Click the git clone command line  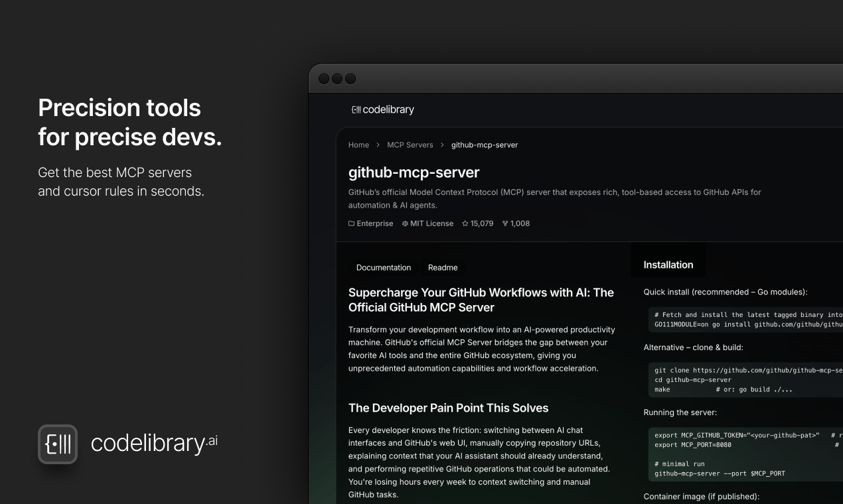click(749, 371)
